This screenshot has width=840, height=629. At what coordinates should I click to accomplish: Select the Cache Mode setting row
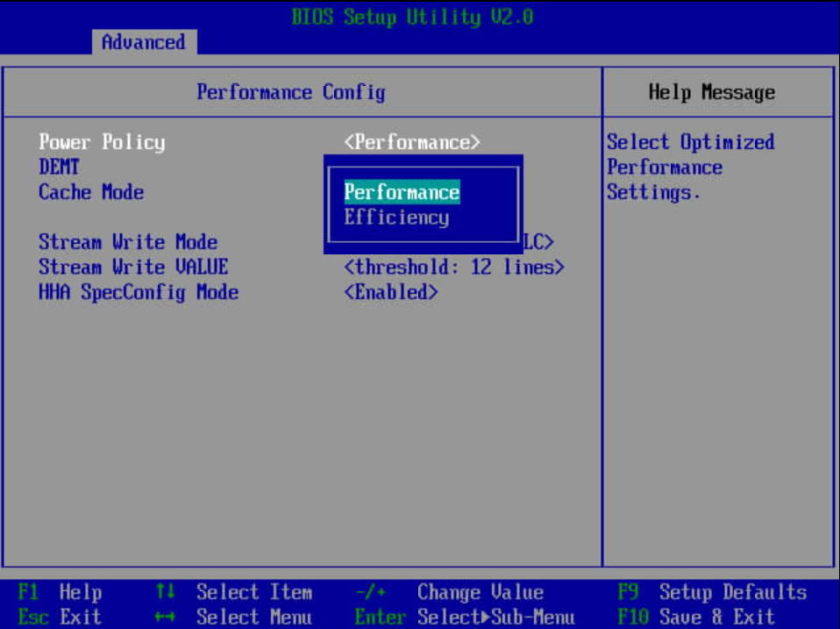pyautogui.click(x=91, y=192)
